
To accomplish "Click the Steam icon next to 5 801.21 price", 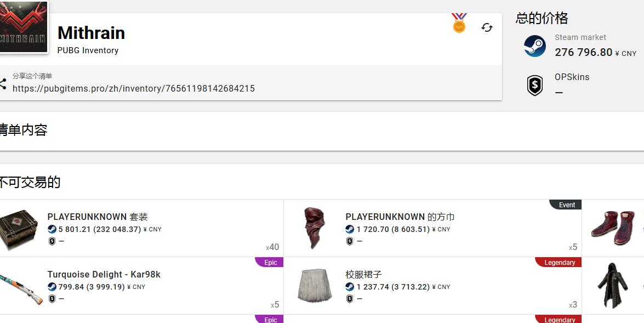I will pyautogui.click(x=52, y=229).
